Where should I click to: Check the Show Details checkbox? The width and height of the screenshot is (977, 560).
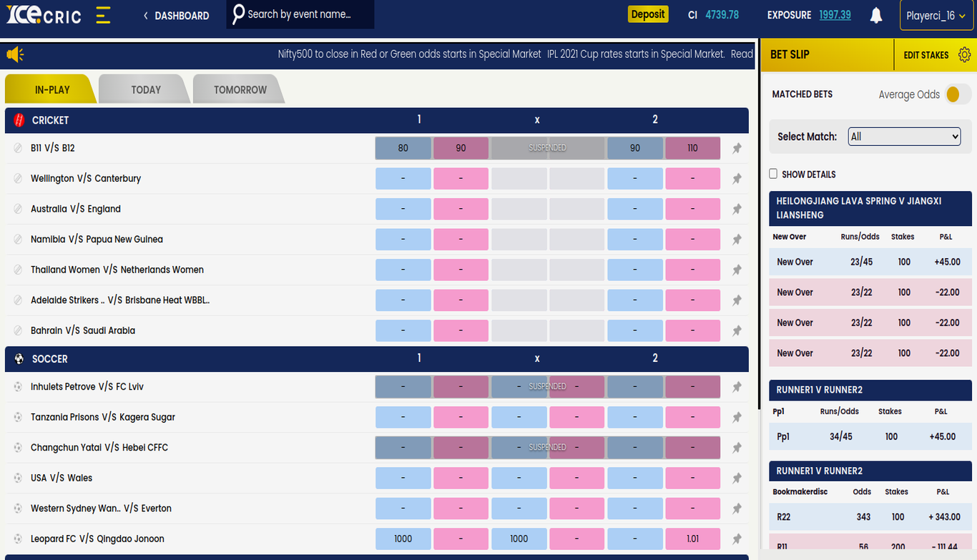click(x=773, y=174)
